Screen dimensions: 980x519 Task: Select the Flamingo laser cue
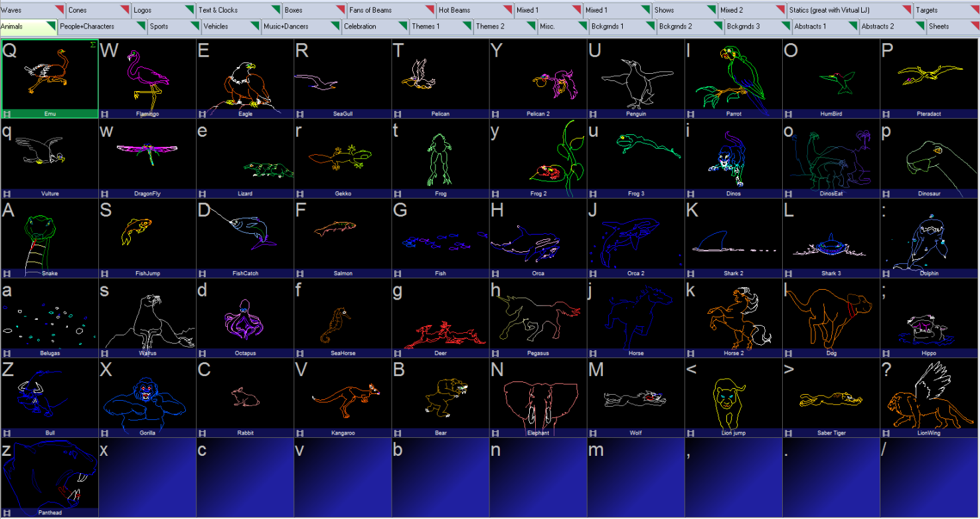click(x=147, y=76)
